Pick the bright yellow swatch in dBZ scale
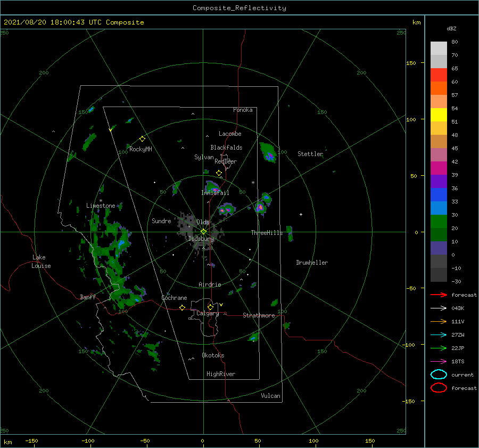The height and width of the screenshot is (448, 479). point(439,115)
